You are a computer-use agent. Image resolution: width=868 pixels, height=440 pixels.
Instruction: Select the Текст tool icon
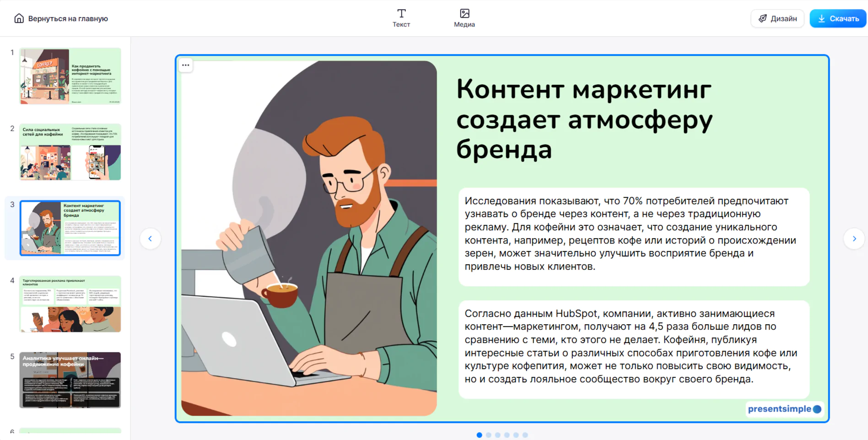click(x=401, y=13)
